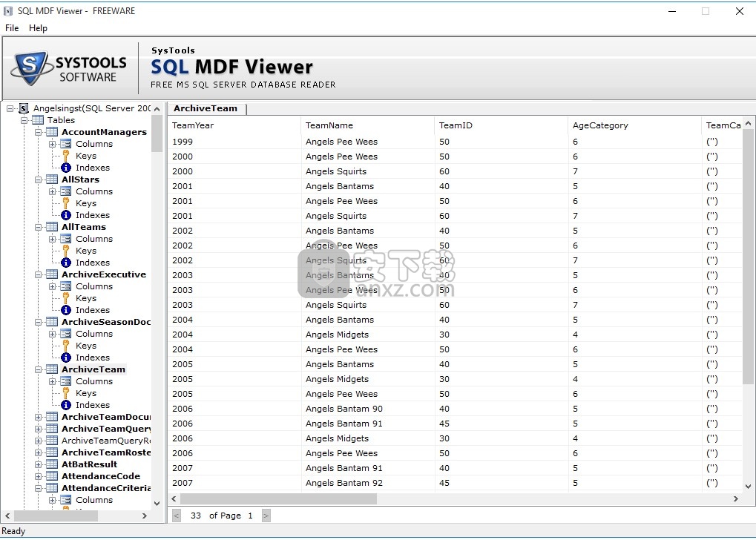Screen dimensions: 756x540
Task: Click the TeamName column header
Action: (x=368, y=125)
